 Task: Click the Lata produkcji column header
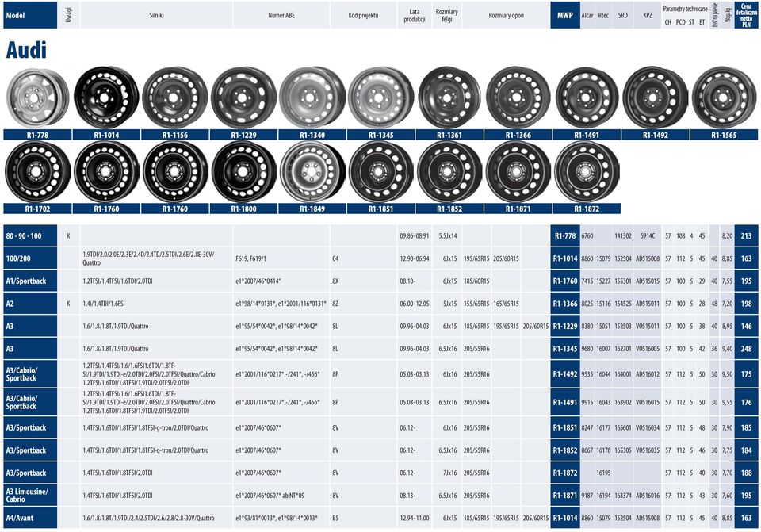415,15
